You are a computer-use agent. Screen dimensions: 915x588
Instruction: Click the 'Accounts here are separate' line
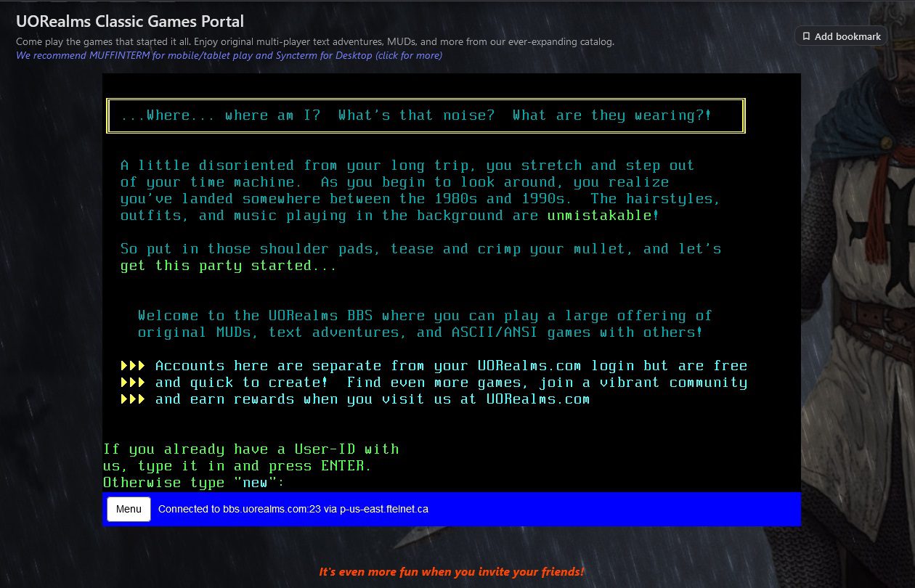point(451,366)
